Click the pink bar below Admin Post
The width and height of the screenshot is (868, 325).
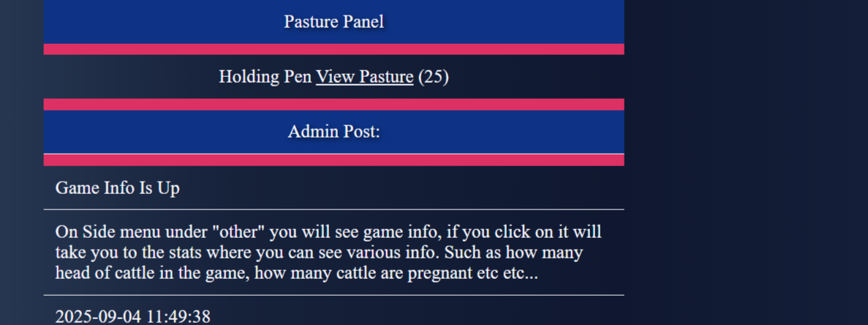pyautogui.click(x=333, y=160)
